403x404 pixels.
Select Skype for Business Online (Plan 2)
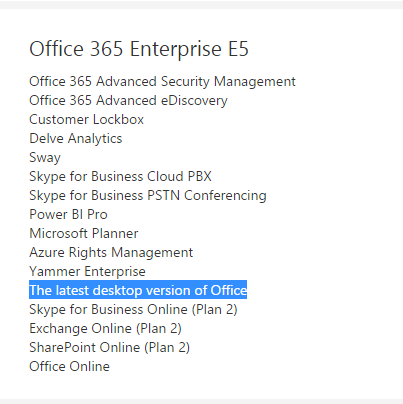[x=133, y=310]
